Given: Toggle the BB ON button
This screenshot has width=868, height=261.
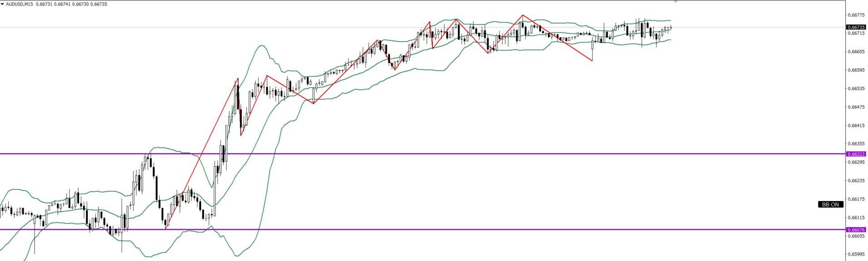Looking at the screenshot, I should tap(830, 204).
